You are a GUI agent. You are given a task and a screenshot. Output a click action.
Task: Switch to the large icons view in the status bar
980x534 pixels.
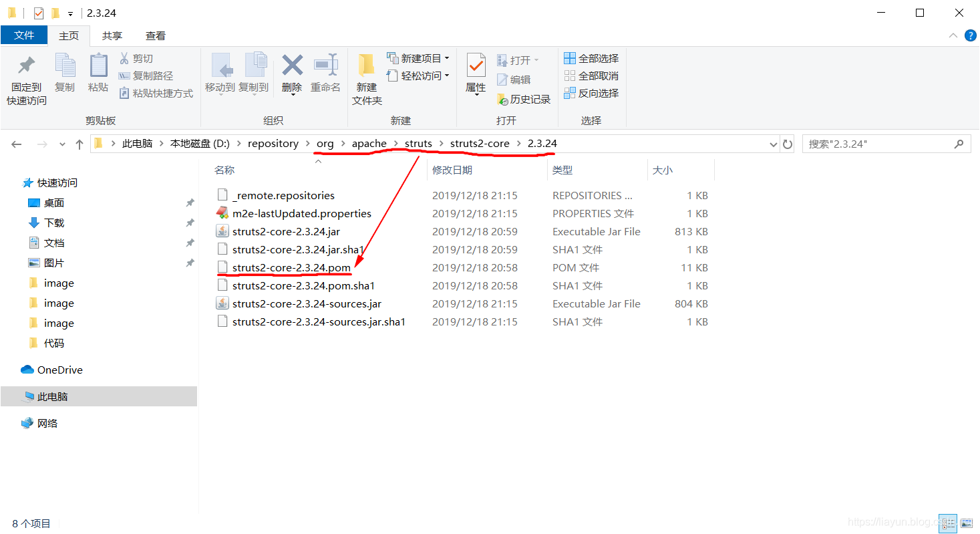click(x=966, y=523)
